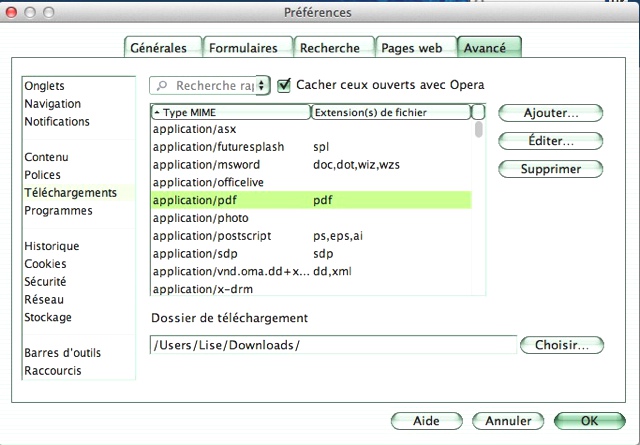Select application/msword in the MIME list

point(311,165)
